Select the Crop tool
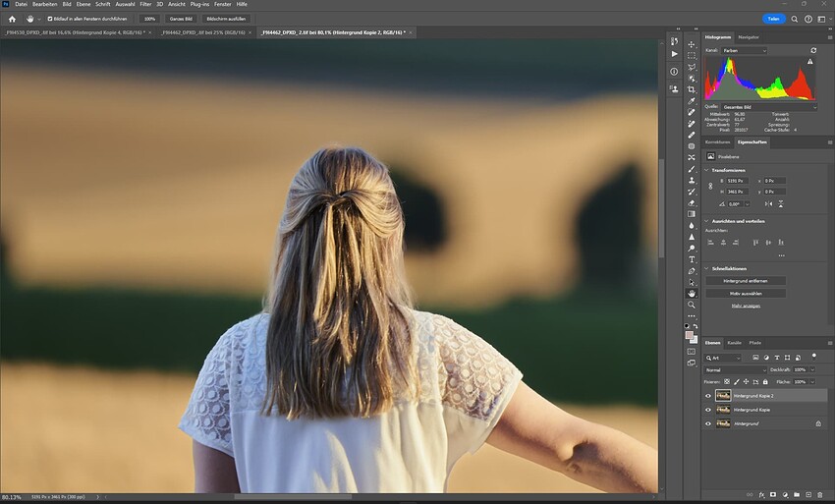The image size is (835, 504). tap(692, 89)
